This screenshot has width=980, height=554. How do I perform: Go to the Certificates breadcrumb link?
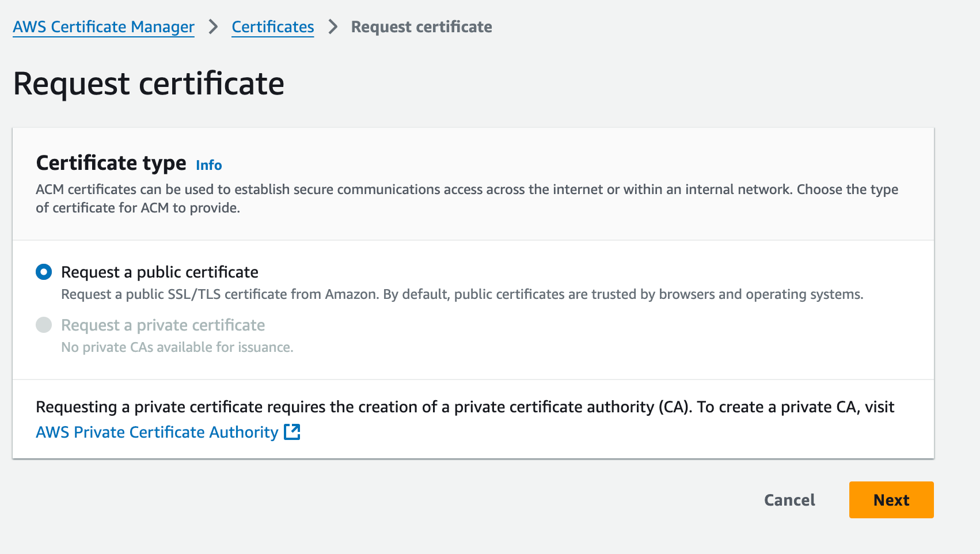[272, 27]
